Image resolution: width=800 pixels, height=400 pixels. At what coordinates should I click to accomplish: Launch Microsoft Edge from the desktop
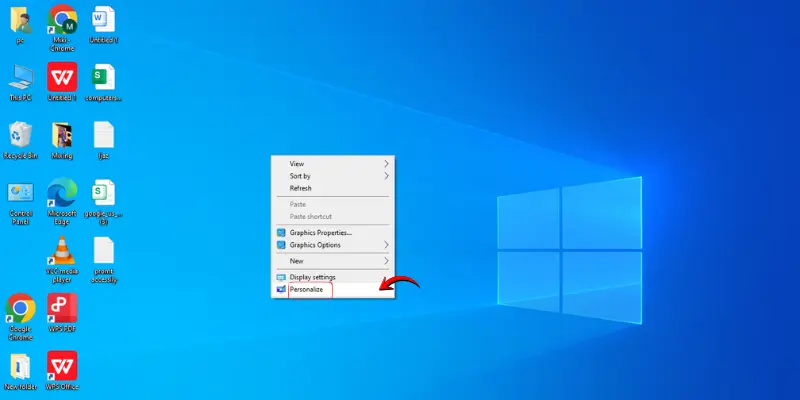[62, 193]
